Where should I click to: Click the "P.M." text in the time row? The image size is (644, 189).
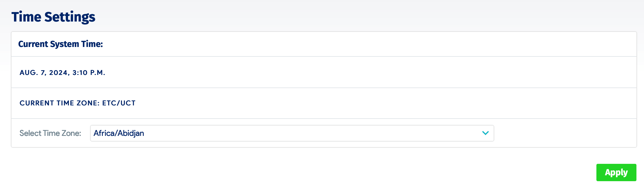[97, 73]
